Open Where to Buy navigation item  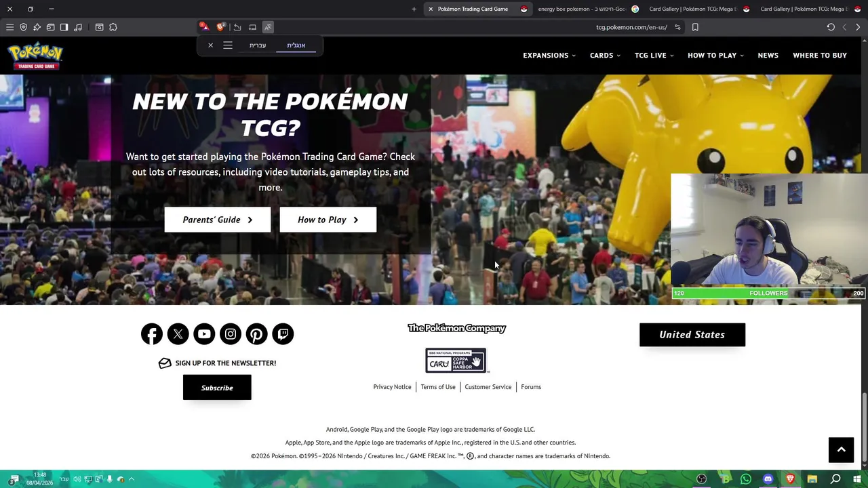click(x=820, y=56)
